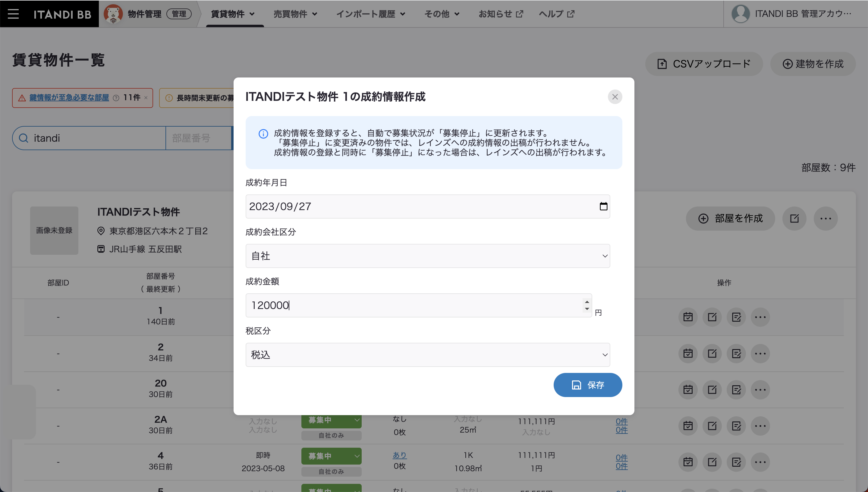Click edit icon in room 2A row
868x492 pixels.
pos(712,426)
